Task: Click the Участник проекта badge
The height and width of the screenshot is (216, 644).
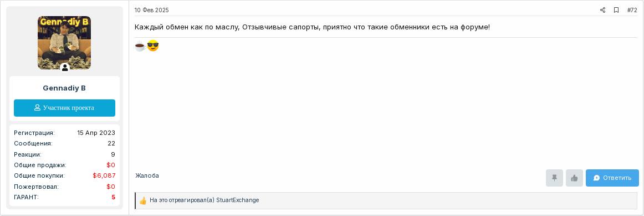Action: (64, 108)
